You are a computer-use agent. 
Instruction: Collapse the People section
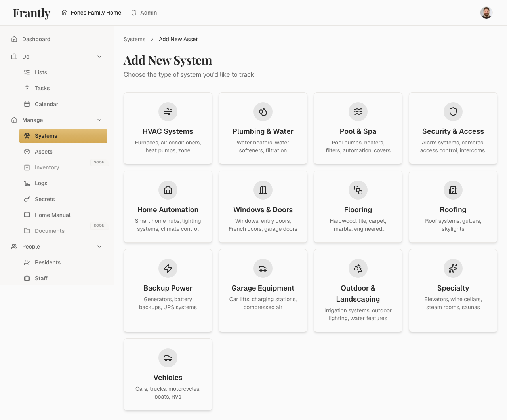pyautogui.click(x=99, y=246)
